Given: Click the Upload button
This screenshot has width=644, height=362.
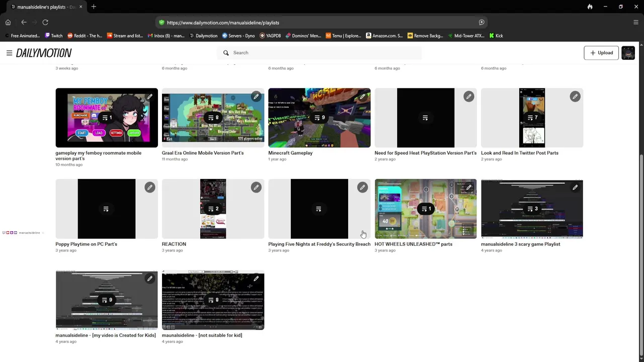Looking at the screenshot, I should (601, 53).
